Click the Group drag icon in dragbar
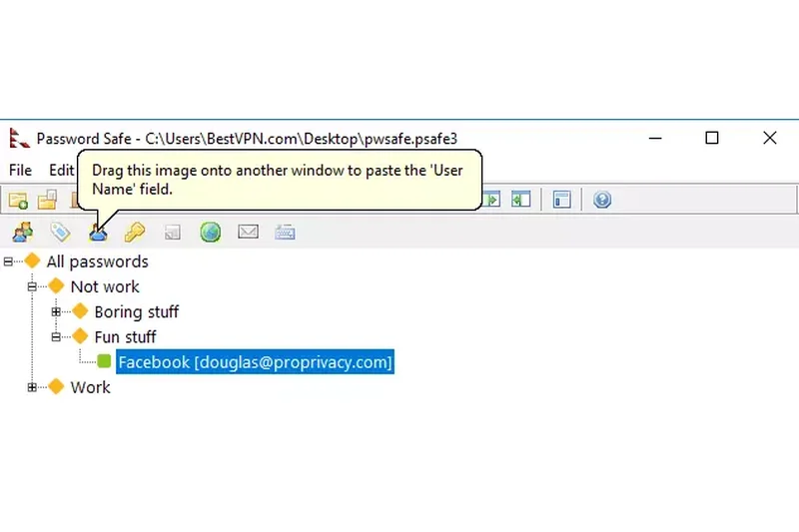 pos(22,233)
